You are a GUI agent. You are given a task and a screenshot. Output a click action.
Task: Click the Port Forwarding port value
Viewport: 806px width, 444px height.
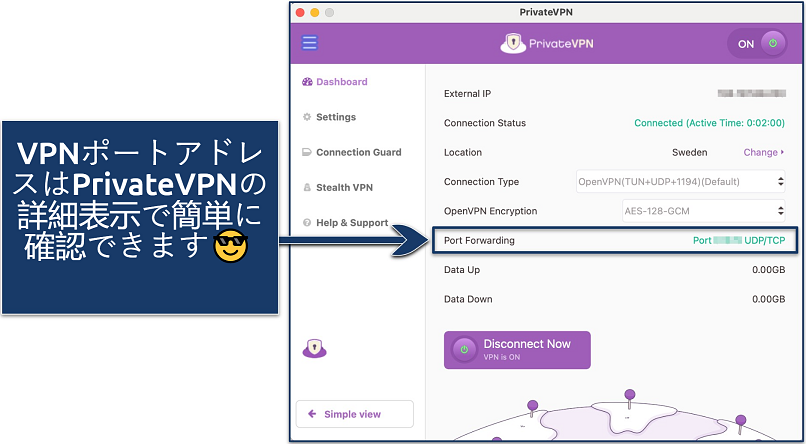pyautogui.click(x=738, y=241)
